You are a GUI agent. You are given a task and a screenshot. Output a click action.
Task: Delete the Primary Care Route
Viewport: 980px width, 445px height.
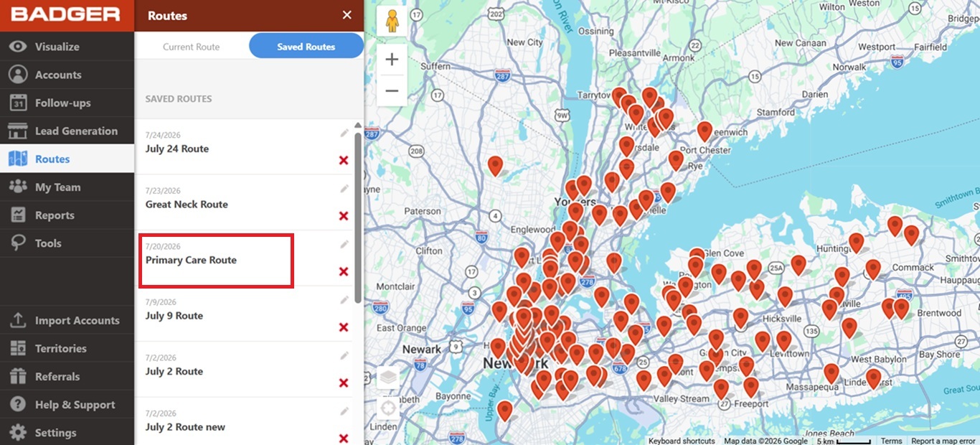pyautogui.click(x=344, y=271)
